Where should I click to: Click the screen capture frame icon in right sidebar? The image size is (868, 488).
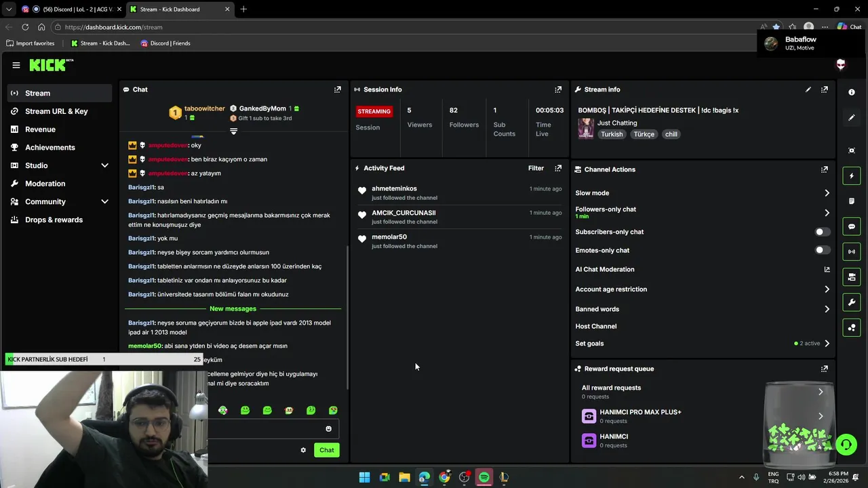coord(852,150)
